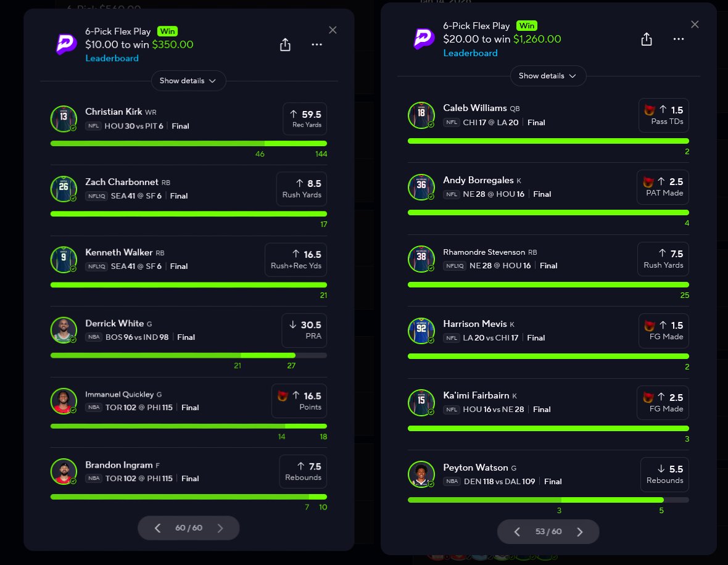Click "HOU 30 vs PIT 6" score
This screenshot has width=728, height=565.
coord(134,126)
